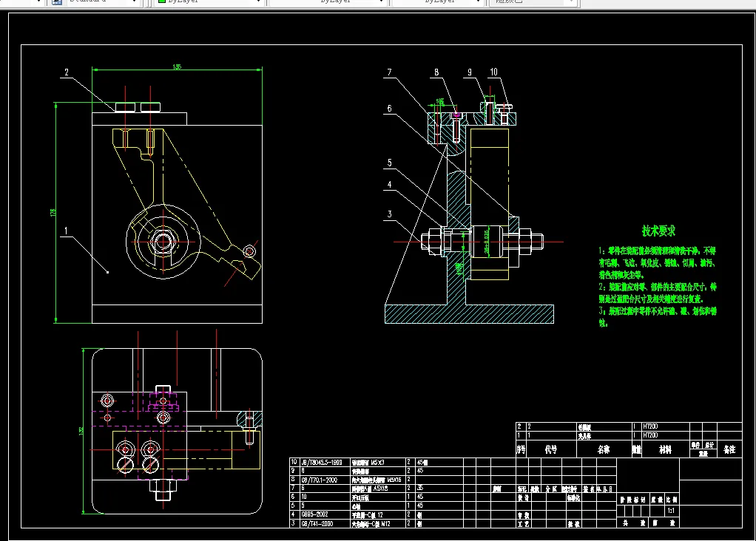Select the 技术要求 heading text
This screenshot has width=756, height=541.
(658, 231)
